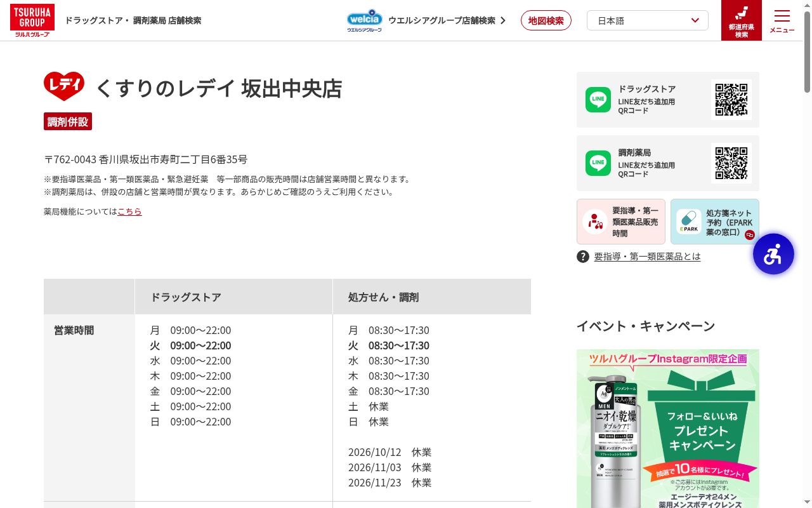This screenshot has width=812, height=508.
Task: Click the bold 火 09:00〜22:00 drugstore hours
Action: point(190,345)
